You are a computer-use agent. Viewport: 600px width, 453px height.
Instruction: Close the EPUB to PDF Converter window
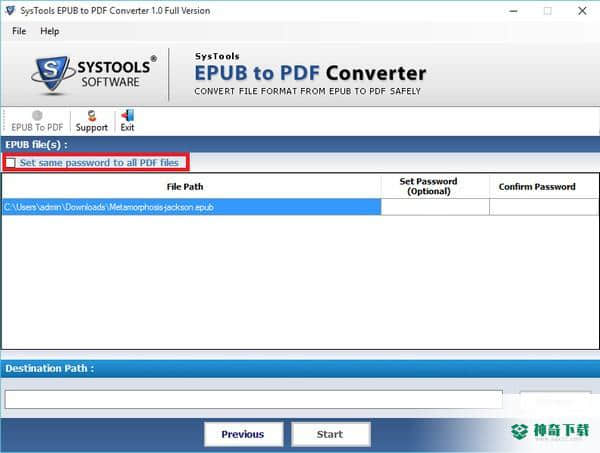click(x=582, y=11)
